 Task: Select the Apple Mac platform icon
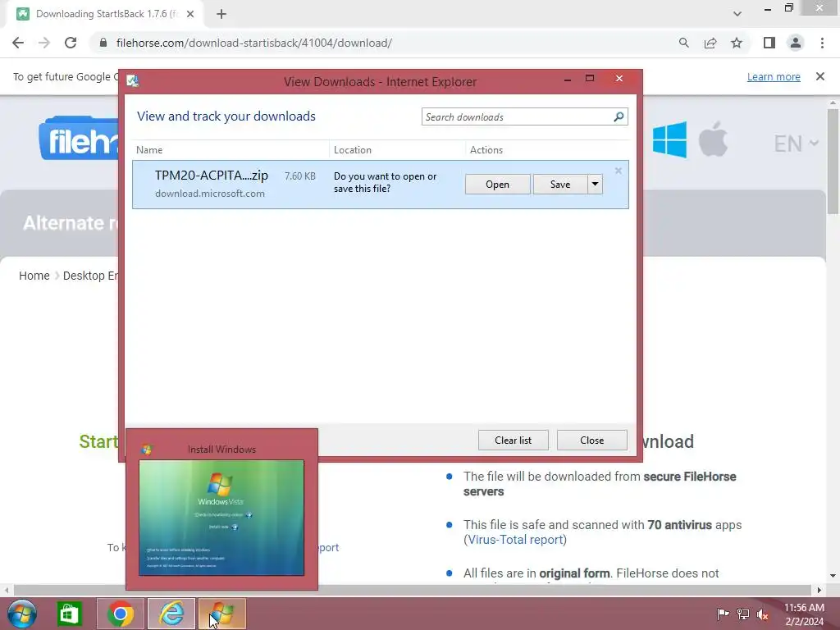coord(713,139)
